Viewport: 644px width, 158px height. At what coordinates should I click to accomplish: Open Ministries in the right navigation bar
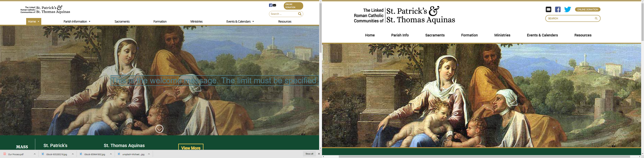pyautogui.click(x=502, y=35)
